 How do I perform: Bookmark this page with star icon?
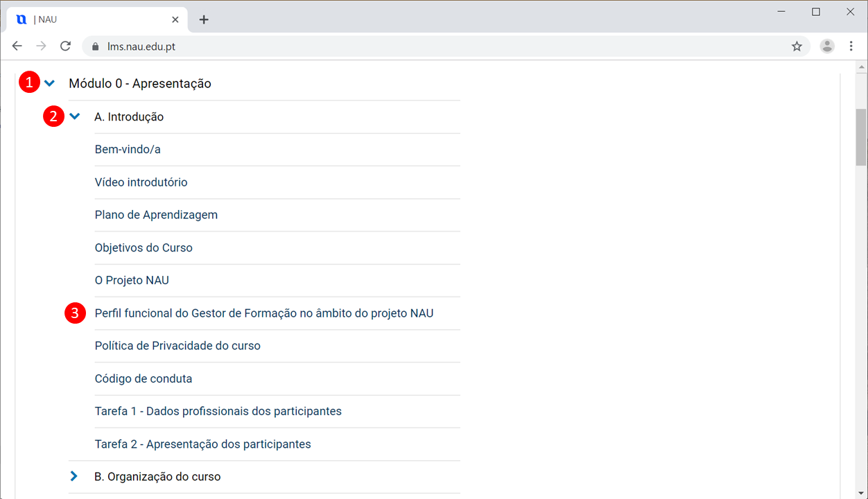(797, 46)
